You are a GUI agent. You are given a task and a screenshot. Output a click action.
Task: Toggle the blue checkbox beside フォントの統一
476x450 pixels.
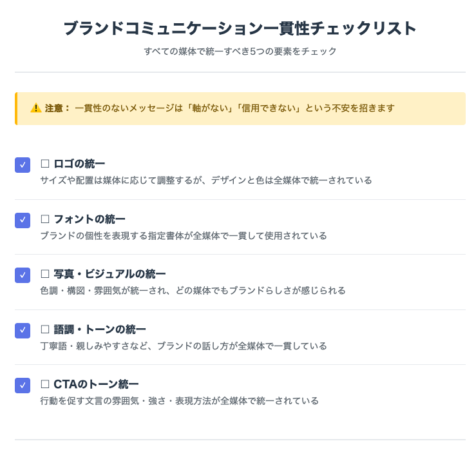coord(23,220)
